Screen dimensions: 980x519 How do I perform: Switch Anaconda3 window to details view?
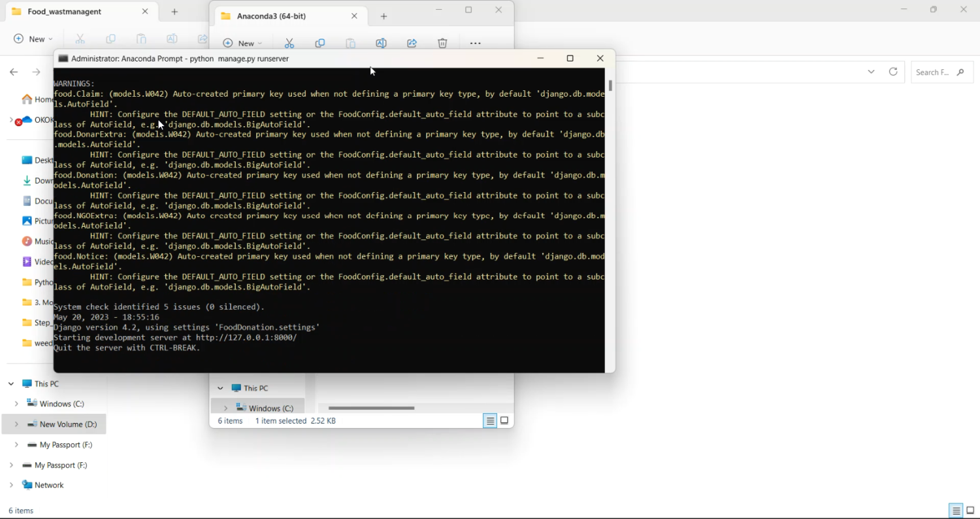coord(490,421)
